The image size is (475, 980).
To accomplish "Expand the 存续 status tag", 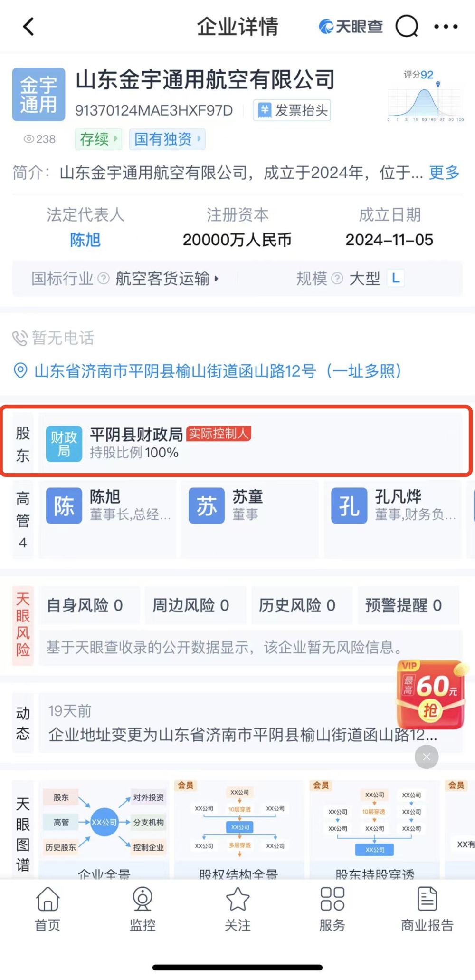I will point(98,139).
